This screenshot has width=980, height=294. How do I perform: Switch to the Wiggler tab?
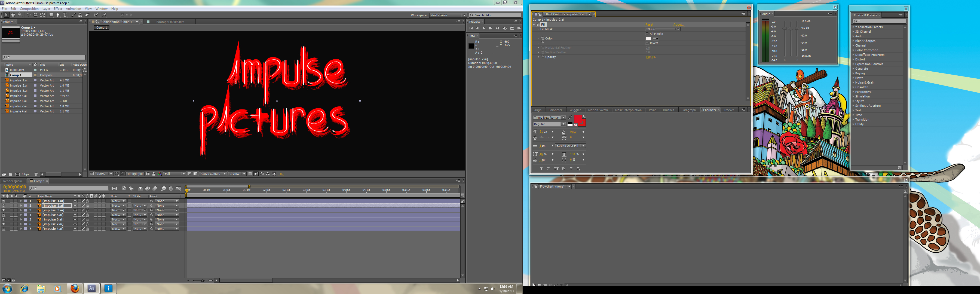575,110
